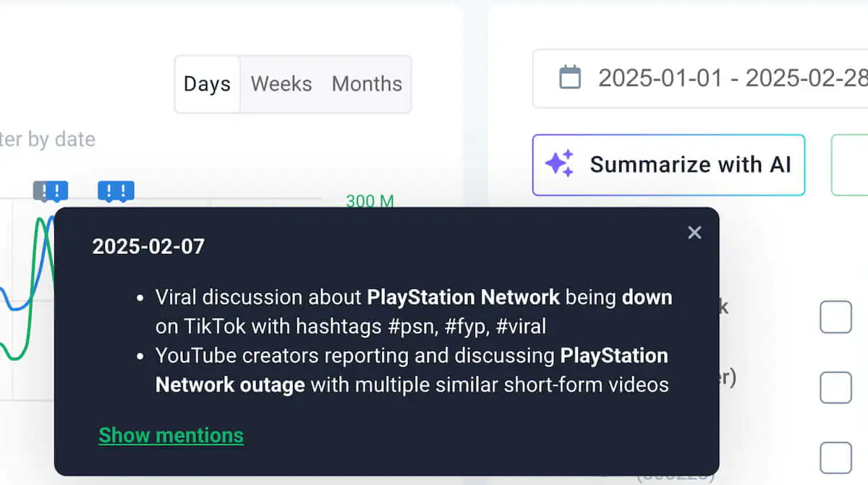
Task: Click the purple AI sparkle icon
Action: 559,164
